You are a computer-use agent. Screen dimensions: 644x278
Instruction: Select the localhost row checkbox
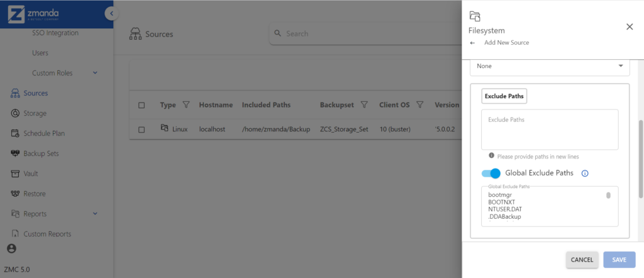[142, 130]
